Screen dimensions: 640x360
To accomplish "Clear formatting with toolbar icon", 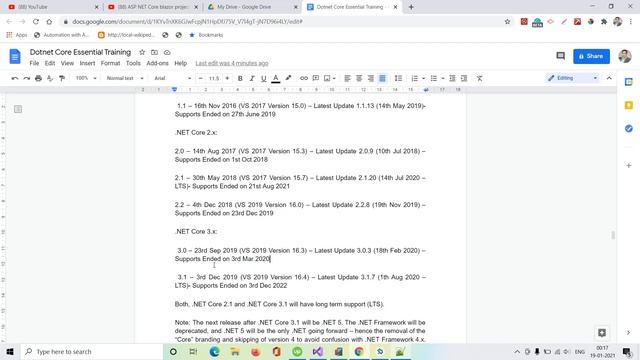I will coord(480,78).
